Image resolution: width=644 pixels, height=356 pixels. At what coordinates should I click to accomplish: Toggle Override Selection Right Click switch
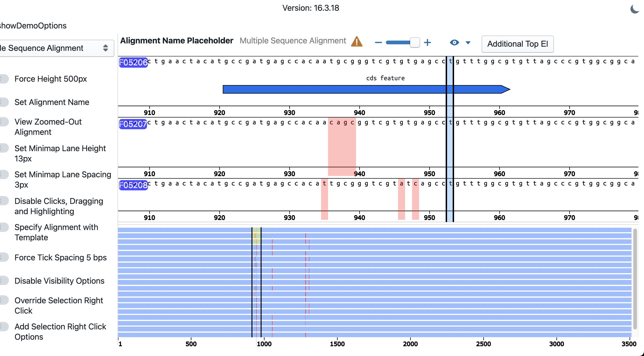pyautogui.click(x=4, y=300)
